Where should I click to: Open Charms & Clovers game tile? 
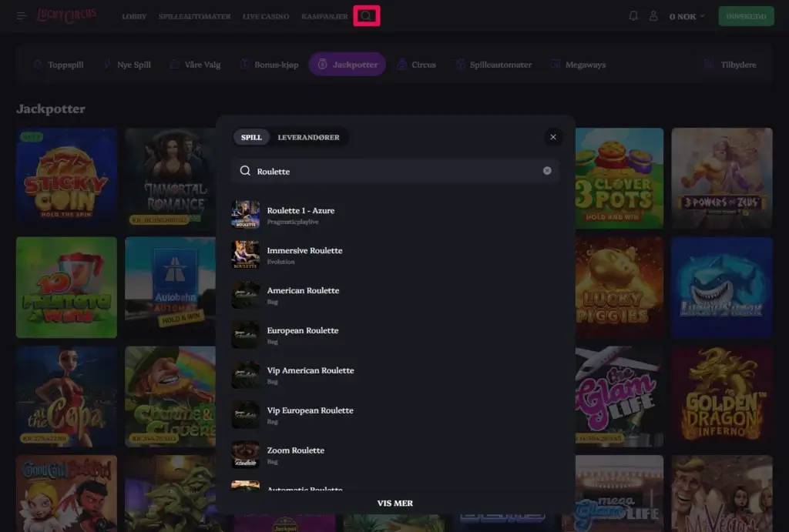pyautogui.click(x=170, y=396)
